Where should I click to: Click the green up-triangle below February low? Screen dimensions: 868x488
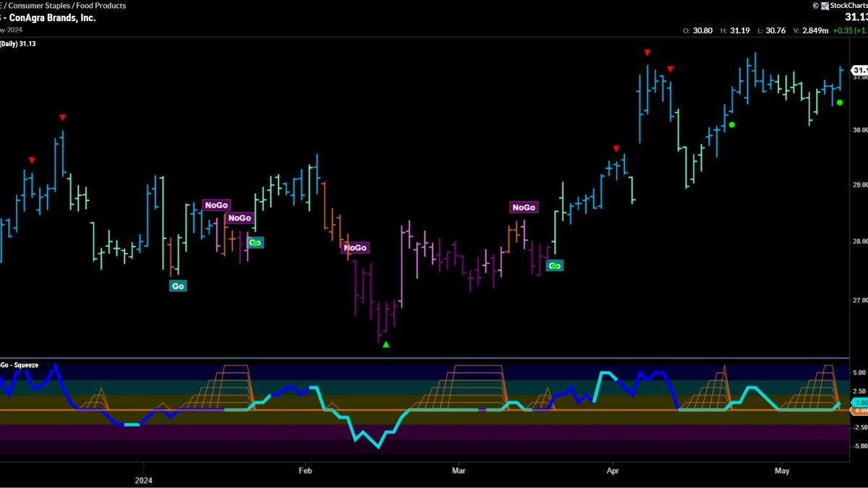[386, 345]
